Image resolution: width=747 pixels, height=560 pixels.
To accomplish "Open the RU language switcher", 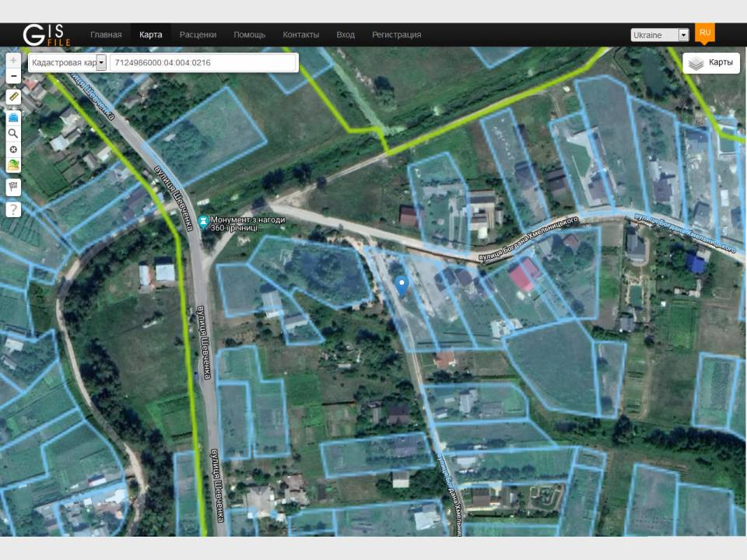I will pos(705,33).
